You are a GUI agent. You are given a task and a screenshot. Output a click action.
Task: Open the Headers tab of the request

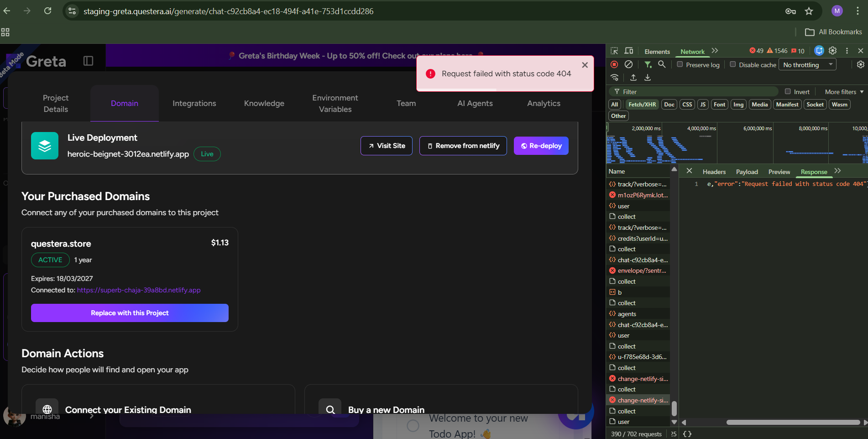tap(714, 172)
